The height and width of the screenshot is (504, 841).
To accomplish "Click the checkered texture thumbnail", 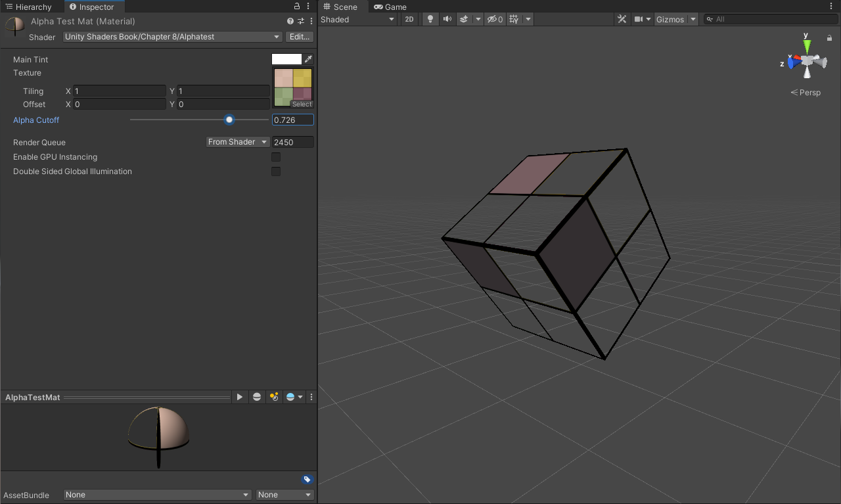I will [293, 87].
